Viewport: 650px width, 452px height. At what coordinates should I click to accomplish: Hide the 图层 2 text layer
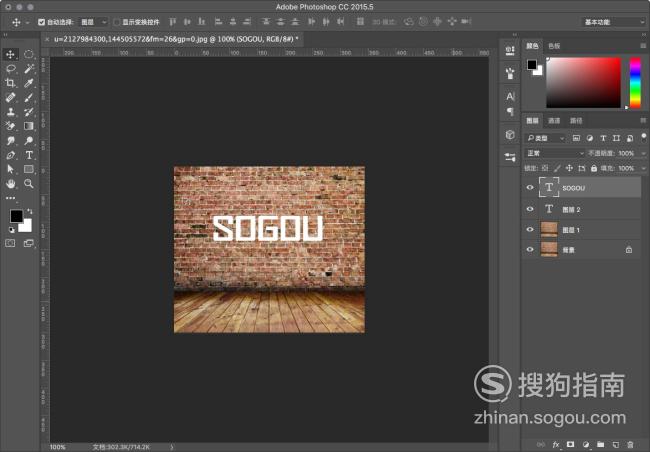pos(530,209)
